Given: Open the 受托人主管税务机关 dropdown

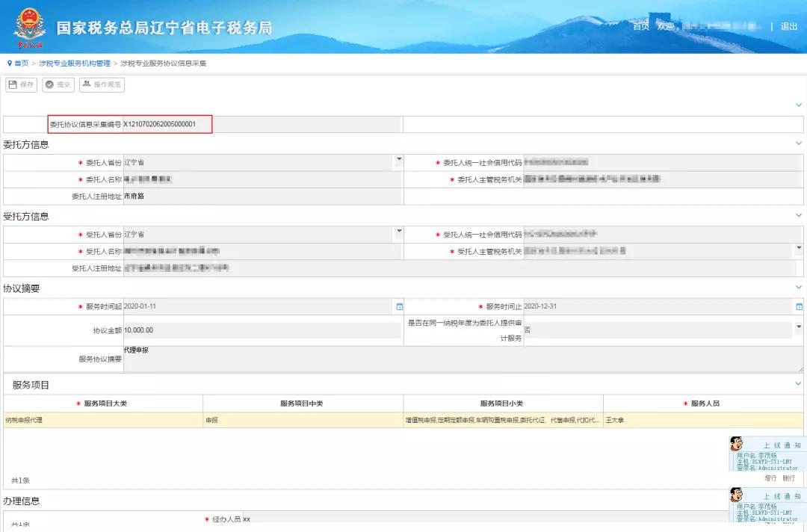Looking at the screenshot, I should pos(799,247).
